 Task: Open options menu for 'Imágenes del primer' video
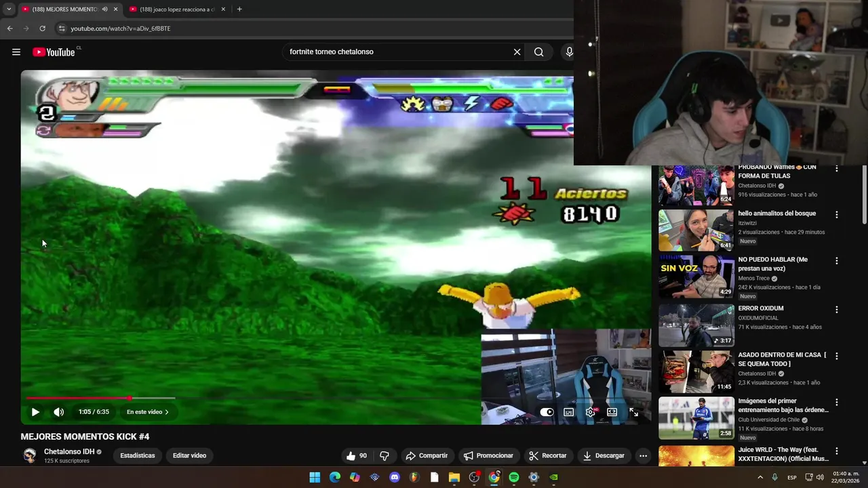tap(836, 402)
